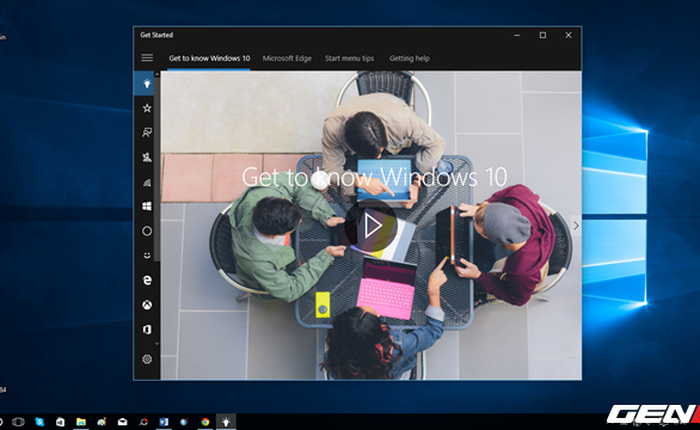Open the Start menu tips tab
Image resolution: width=700 pixels, height=430 pixels.
coord(350,58)
